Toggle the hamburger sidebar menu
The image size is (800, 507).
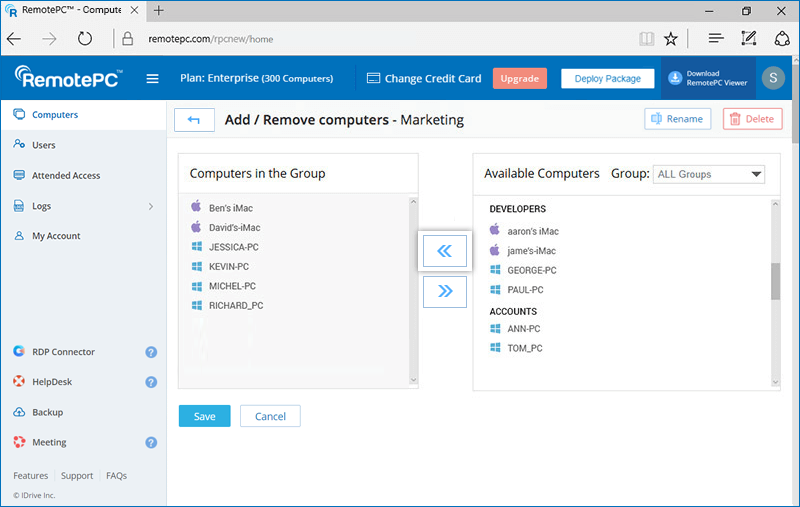152,79
